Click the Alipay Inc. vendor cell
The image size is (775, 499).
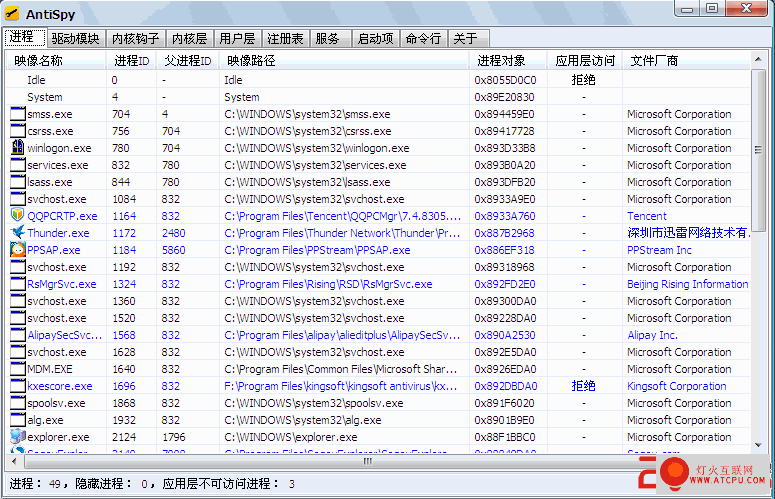click(x=652, y=335)
